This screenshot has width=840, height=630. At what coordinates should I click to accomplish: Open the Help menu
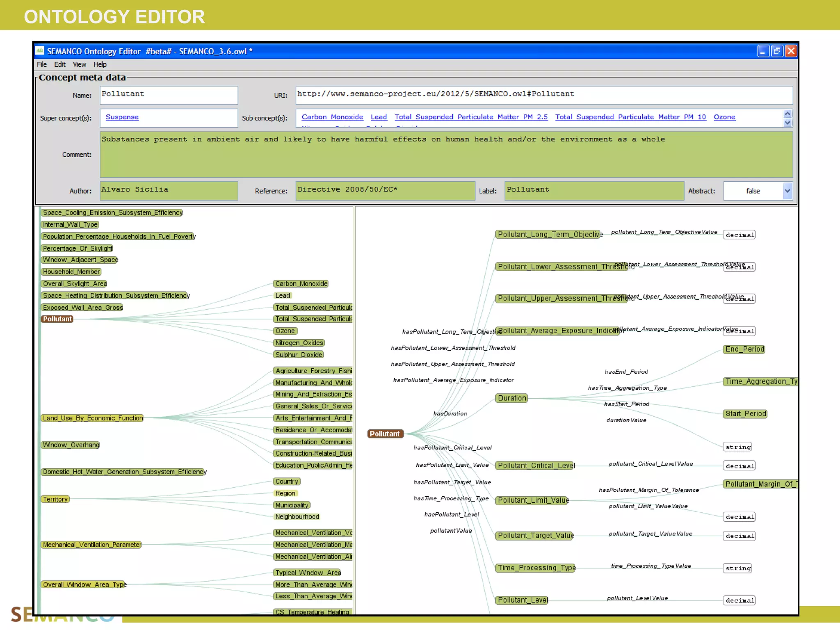click(100, 64)
